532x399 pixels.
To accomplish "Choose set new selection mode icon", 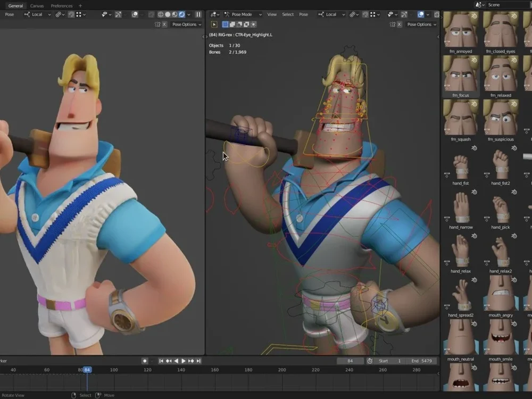I will pos(225,24).
